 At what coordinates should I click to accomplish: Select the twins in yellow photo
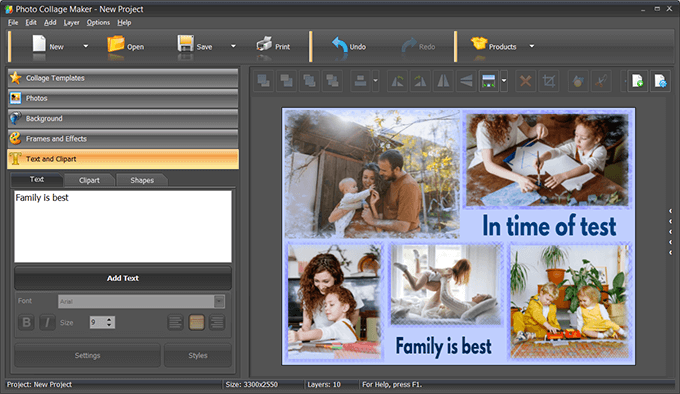click(570, 301)
